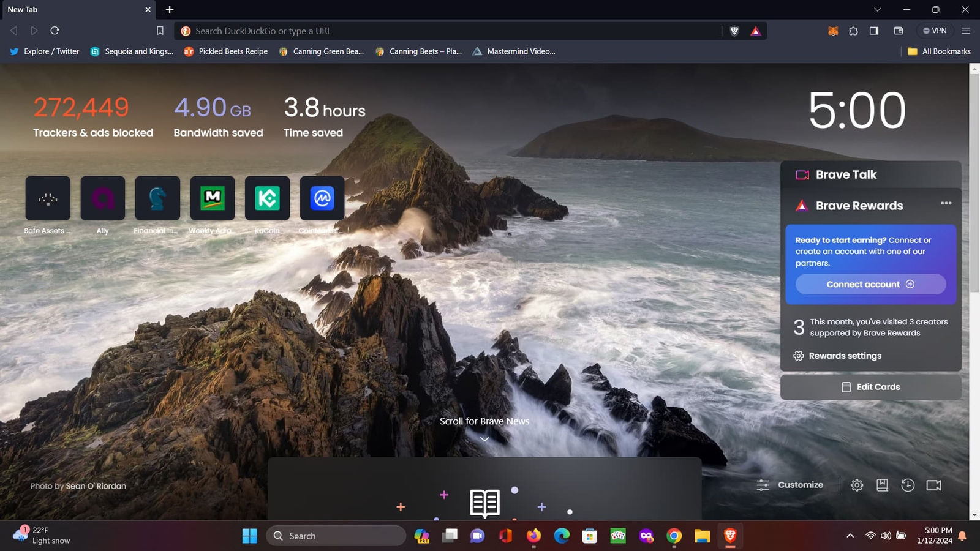Bookmark this page using bookmark icon
The height and width of the screenshot is (551, 980).
(x=160, y=31)
